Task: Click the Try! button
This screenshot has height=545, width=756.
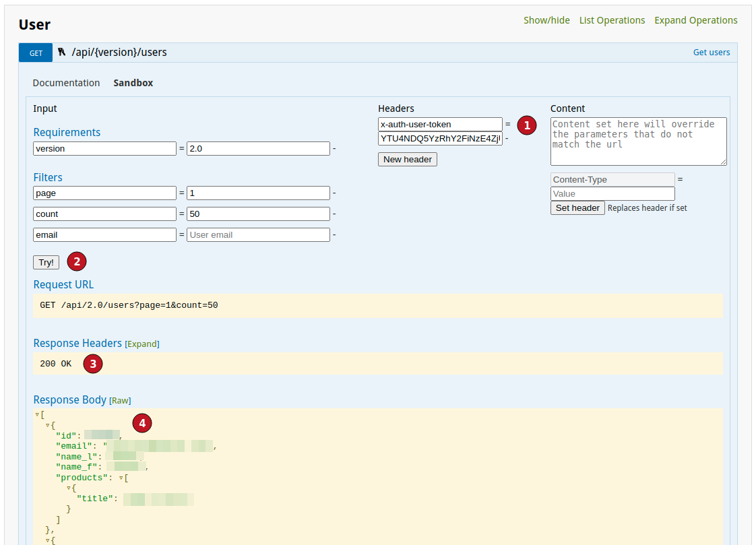Action: click(46, 262)
